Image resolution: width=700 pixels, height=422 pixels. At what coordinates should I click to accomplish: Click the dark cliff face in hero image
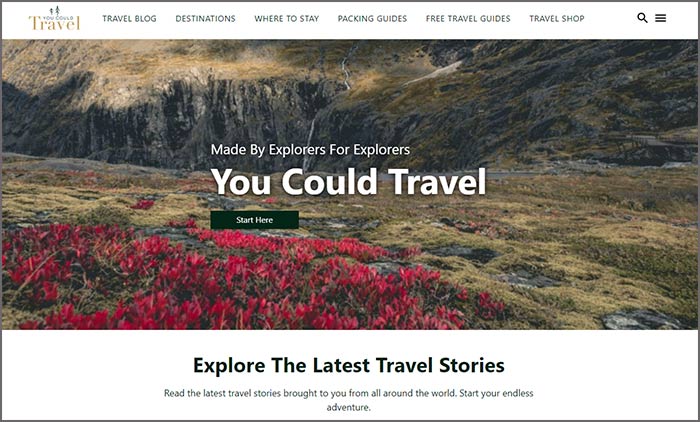179,121
